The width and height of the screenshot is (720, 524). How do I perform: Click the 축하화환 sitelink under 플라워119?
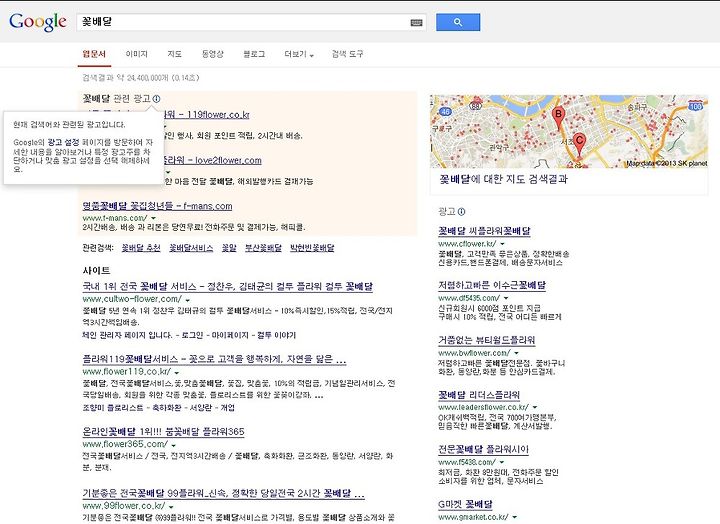pyautogui.click(x=167, y=408)
